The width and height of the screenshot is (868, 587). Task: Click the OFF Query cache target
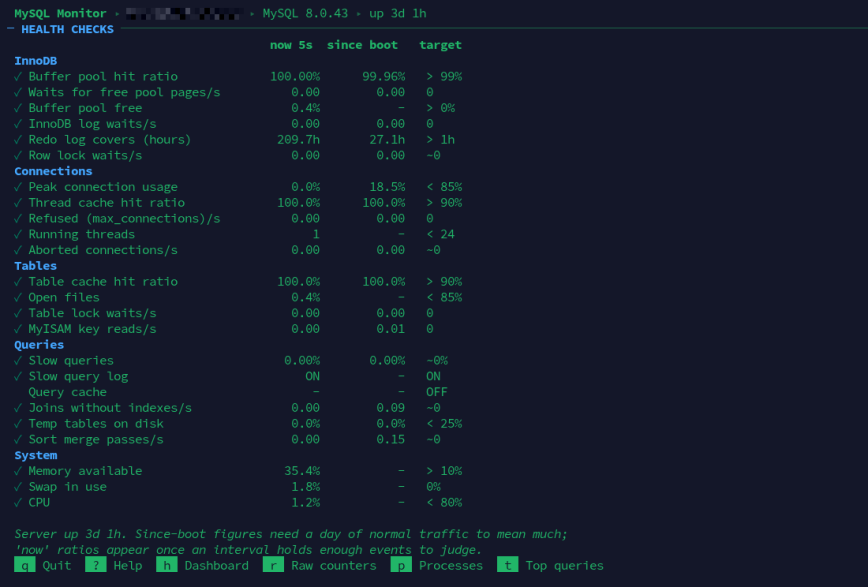coord(437,392)
